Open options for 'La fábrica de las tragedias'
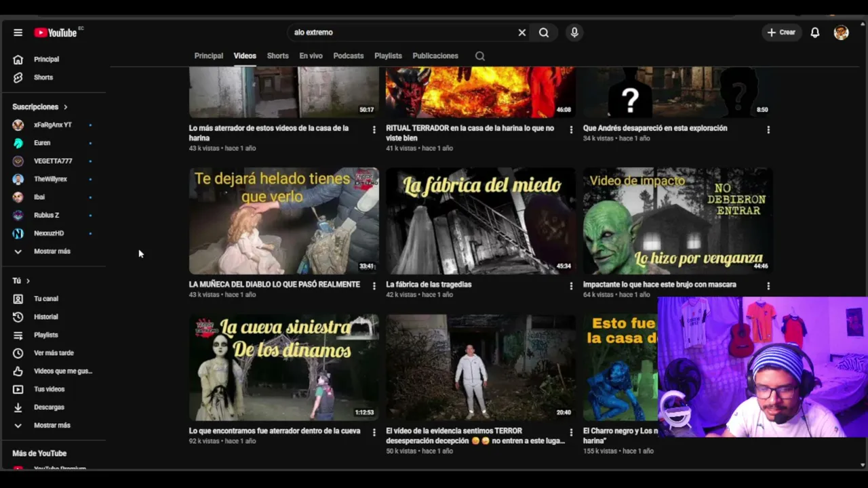The width and height of the screenshot is (868, 488). (x=571, y=286)
